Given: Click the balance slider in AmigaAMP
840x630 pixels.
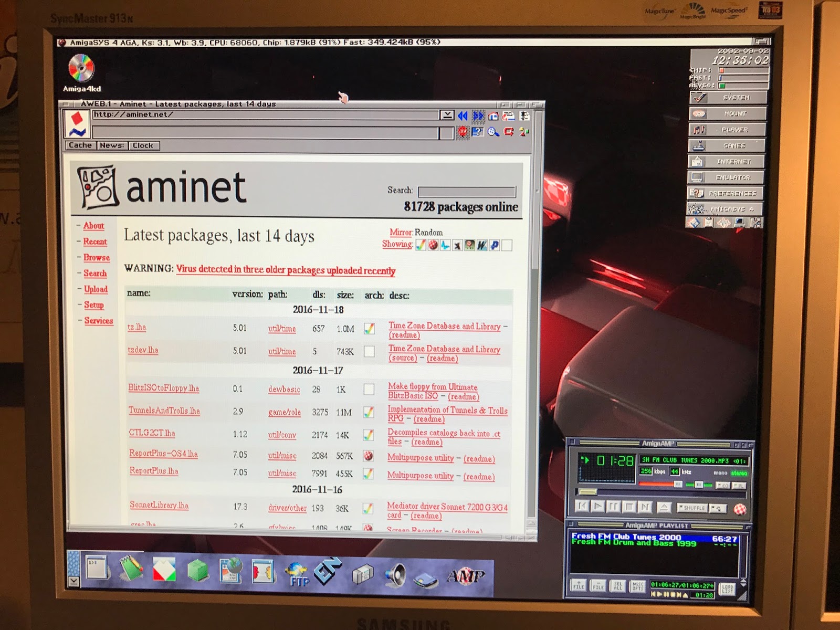Looking at the screenshot, I should tap(698, 485).
